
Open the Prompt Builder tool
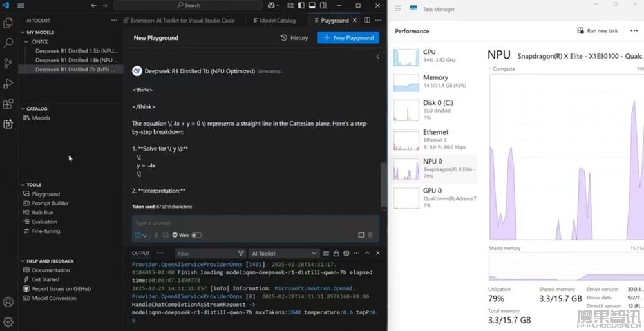click(46, 203)
